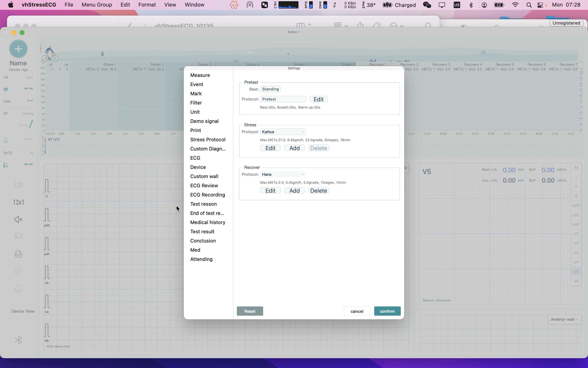Open Control Center in menu bar
Image resolution: width=588 pixels, height=368 pixels.
pos(540,5)
